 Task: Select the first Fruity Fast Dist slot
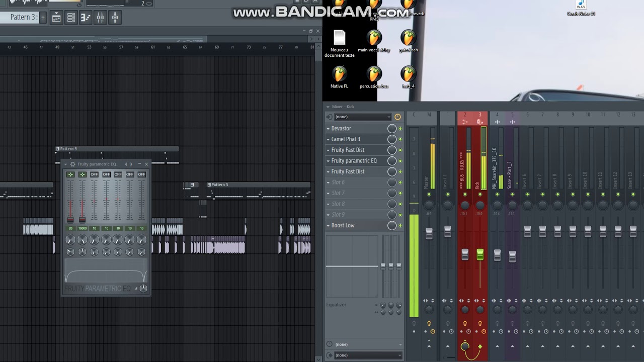click(x=348, y=150)
